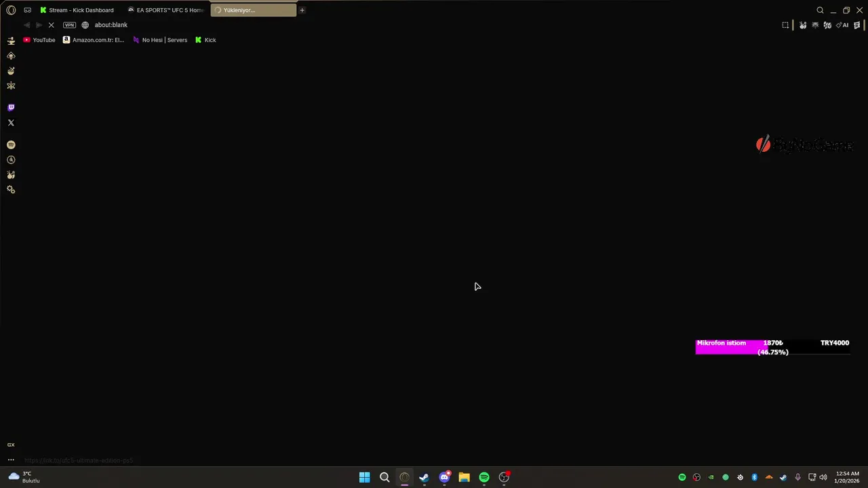Open the Kick bookmark

[x=205, y=40]
